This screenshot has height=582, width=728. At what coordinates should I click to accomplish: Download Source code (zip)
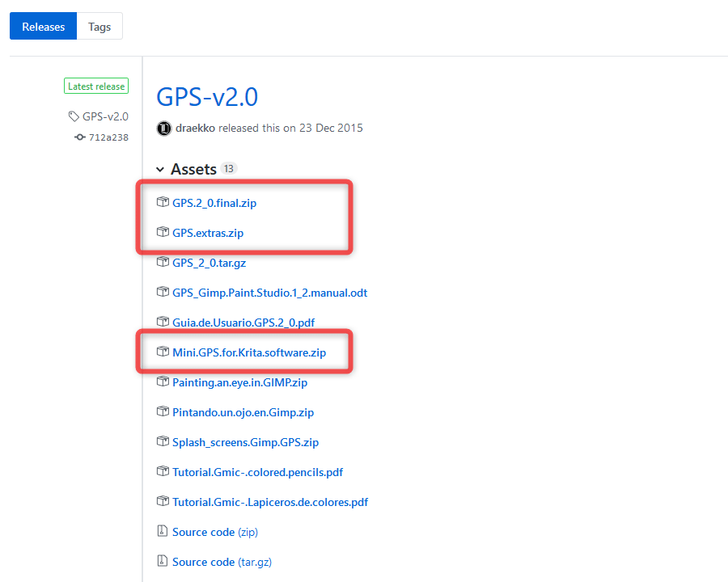(215, 532)
